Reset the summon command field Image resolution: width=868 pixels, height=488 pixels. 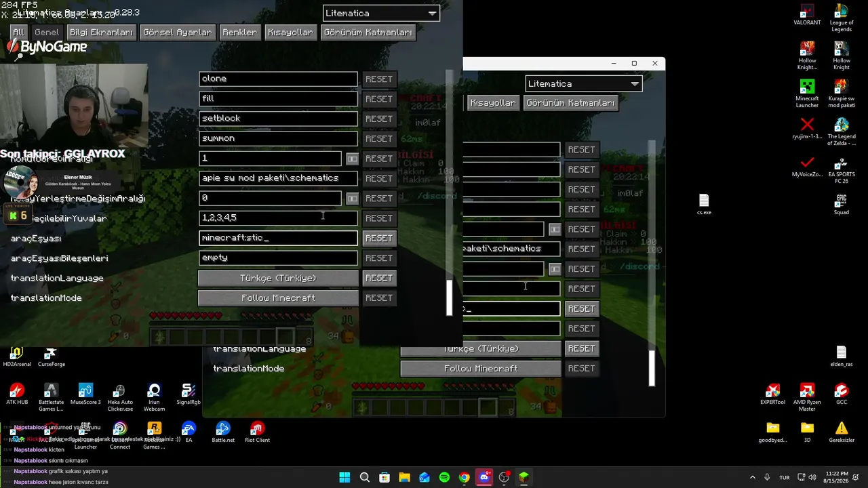click(x=378, y=139)
